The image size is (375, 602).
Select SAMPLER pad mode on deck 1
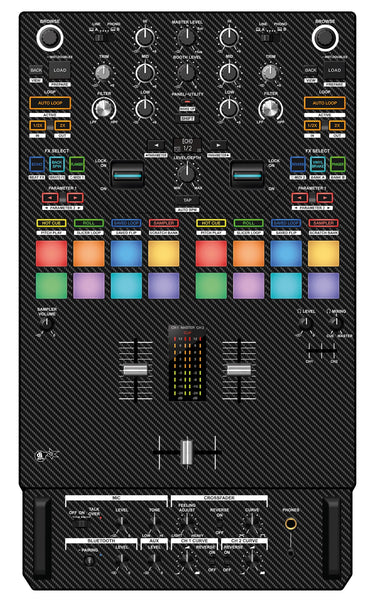tap(164, 223)
